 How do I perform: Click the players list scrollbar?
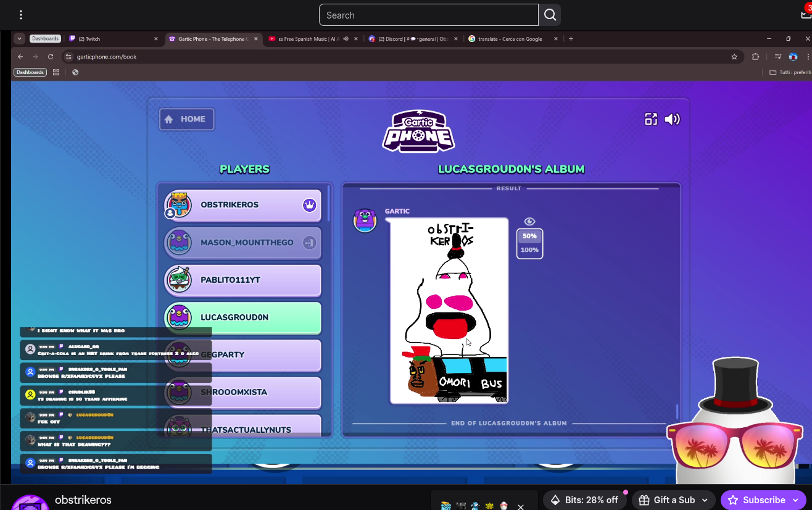coord(329,204)
